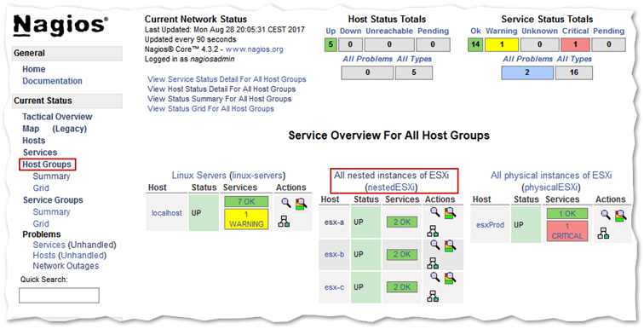View esxProd extended info magnifier icon
Screen dimensions: 644x329
pyautogui.click(x=606, y=215)
